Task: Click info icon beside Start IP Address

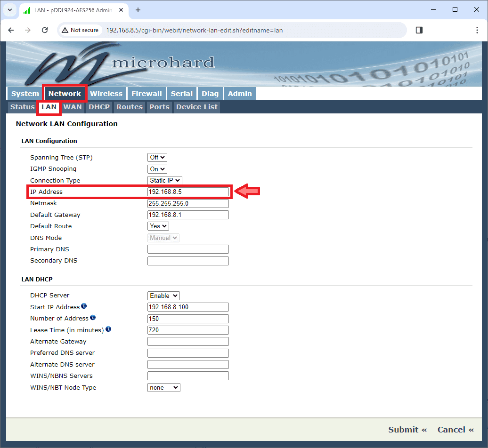Action: [84, 306]
